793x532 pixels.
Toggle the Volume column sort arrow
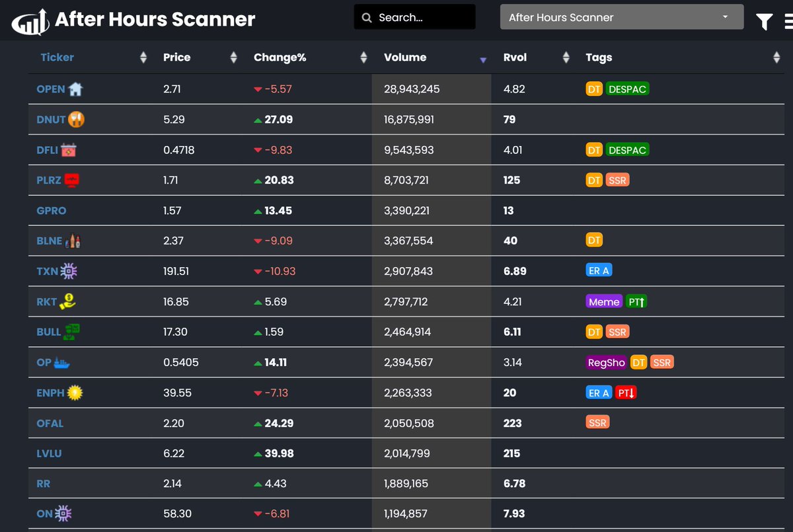click(483, 60)
